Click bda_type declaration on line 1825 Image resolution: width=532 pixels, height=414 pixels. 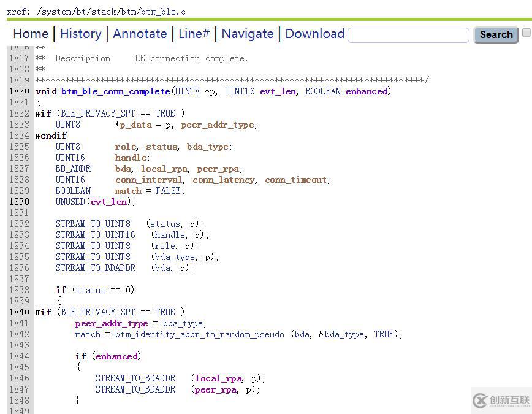(x=208, y=147)
